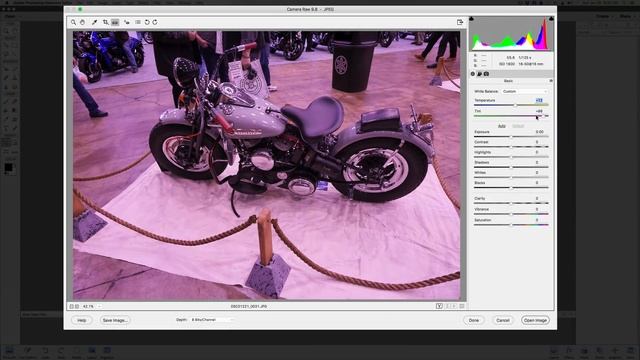The height and width of the screenshot is (360, 640).
Task: Toggle full screen mode icon
Action: coord(460,22)
